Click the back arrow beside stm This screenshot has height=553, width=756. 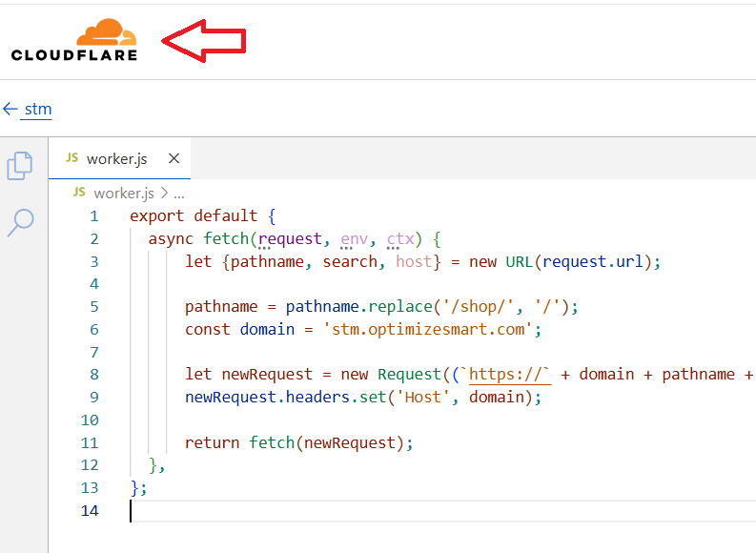(10, 109)
